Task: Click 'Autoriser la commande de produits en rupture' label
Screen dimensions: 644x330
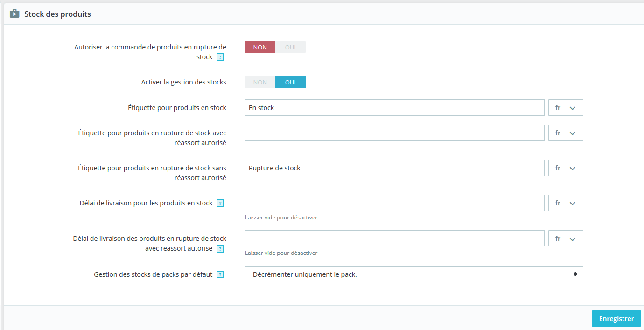Action: point(150,52)
